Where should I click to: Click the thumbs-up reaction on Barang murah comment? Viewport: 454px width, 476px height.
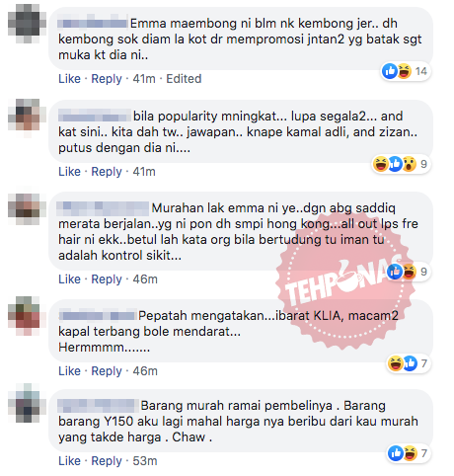tap(395, 453)
